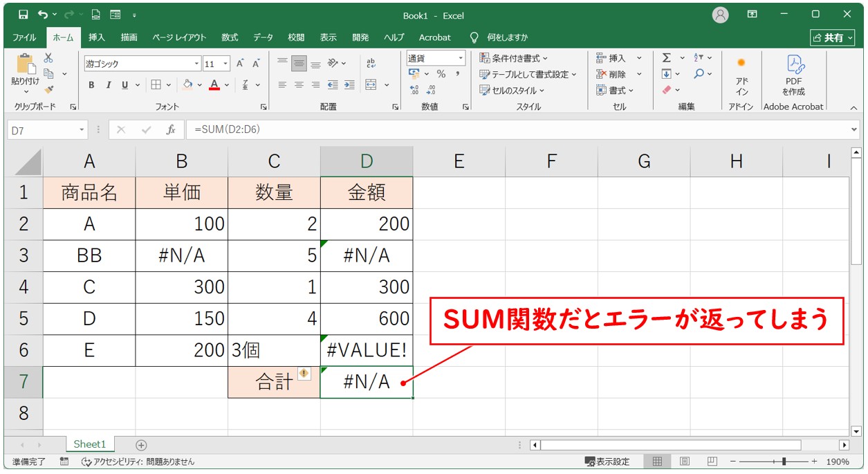Select the Format Painter brush
This screenshot has width=868, height=474.
coord(48,89)
